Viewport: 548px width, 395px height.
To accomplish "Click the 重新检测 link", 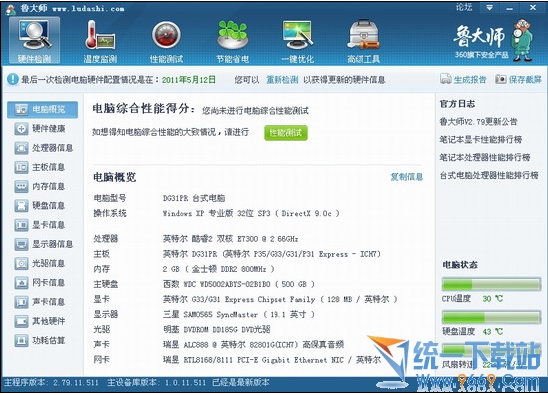I will pos(282,80).
